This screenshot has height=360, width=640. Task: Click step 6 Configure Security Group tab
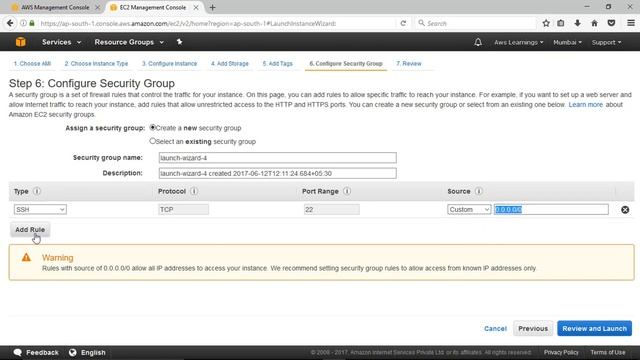(x=346, y=64)
